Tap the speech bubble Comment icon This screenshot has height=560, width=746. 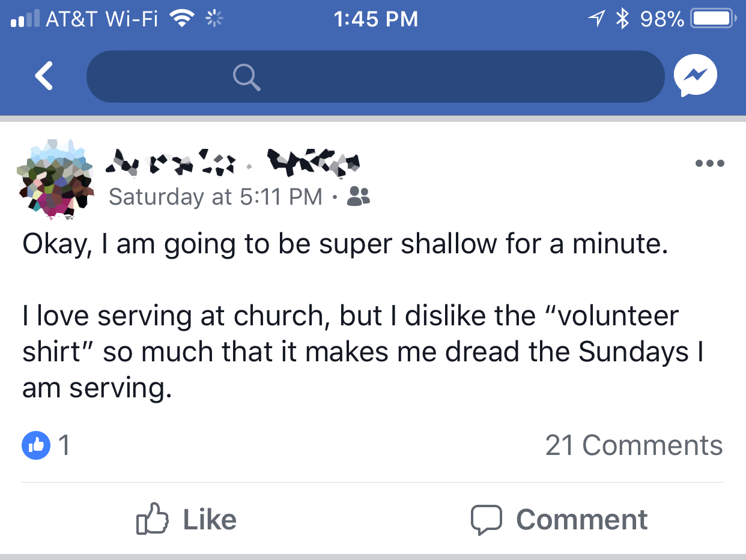point(486,520)
